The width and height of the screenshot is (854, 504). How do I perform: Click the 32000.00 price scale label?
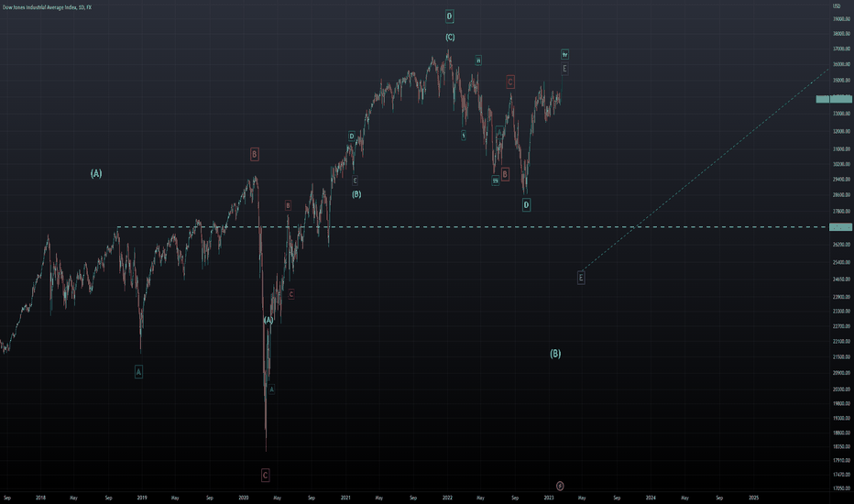[841, 131]
